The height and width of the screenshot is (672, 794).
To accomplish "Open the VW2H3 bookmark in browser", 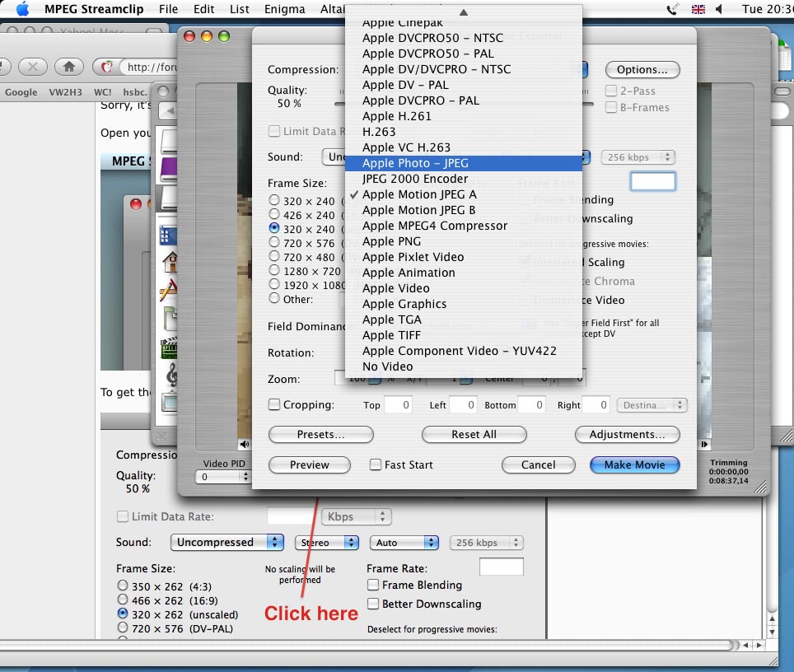I will 65,92.
